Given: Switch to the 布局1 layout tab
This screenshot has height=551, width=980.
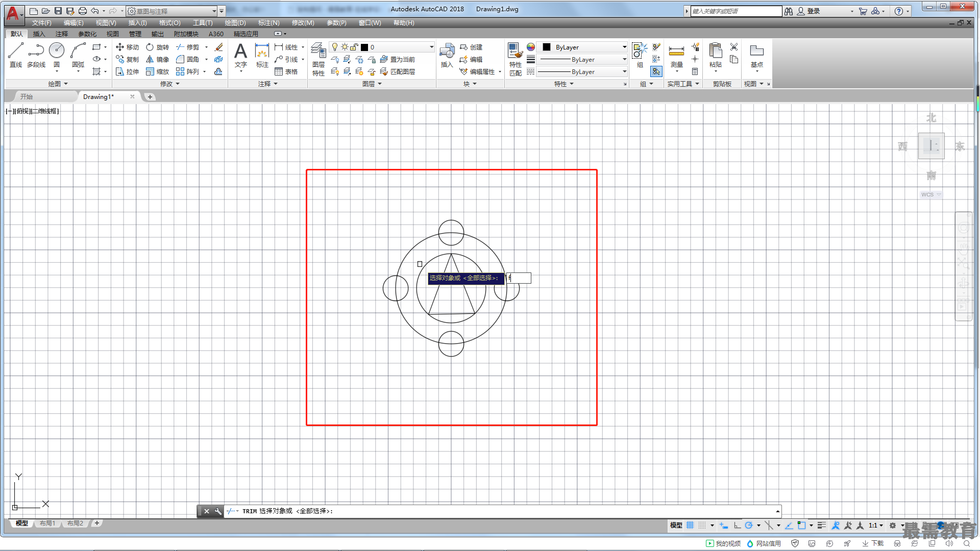Looking at the screenshot, I should click(47, 523).
